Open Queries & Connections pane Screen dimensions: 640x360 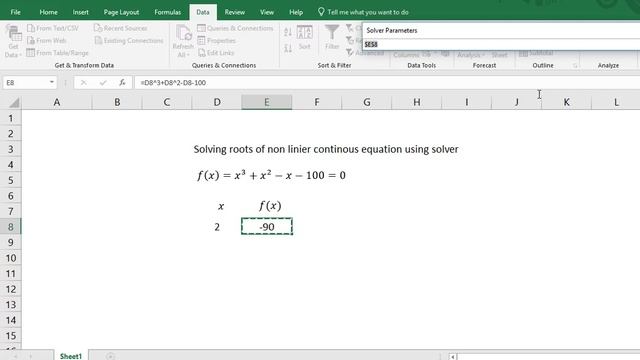(235, 28)
